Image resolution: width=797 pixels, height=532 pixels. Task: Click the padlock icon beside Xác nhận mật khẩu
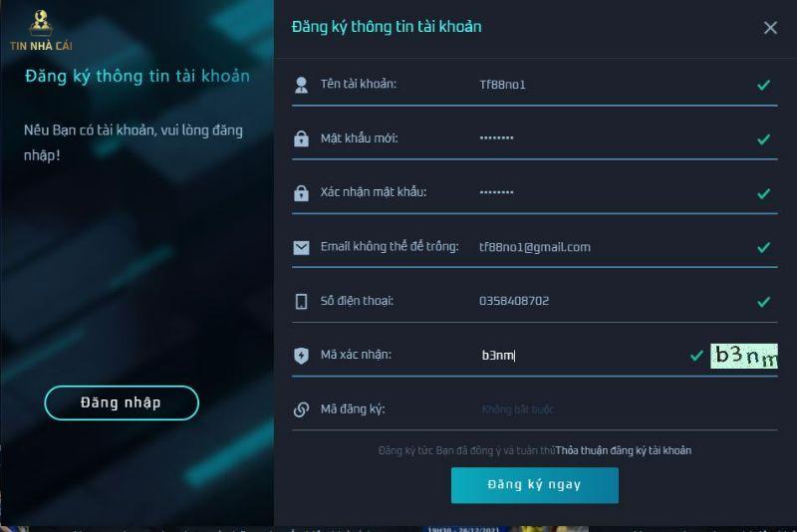[301, 193]
